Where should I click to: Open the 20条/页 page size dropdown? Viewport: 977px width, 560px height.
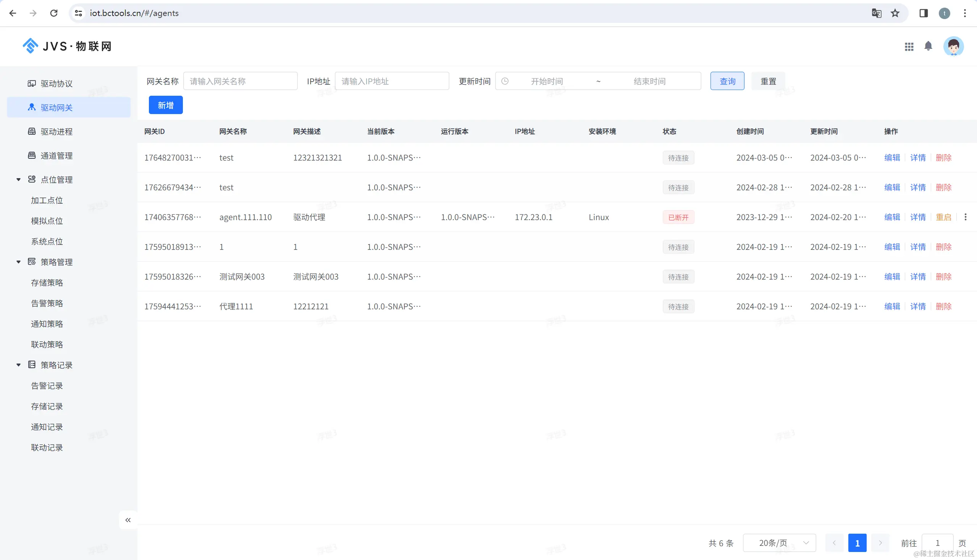(779, 543)
